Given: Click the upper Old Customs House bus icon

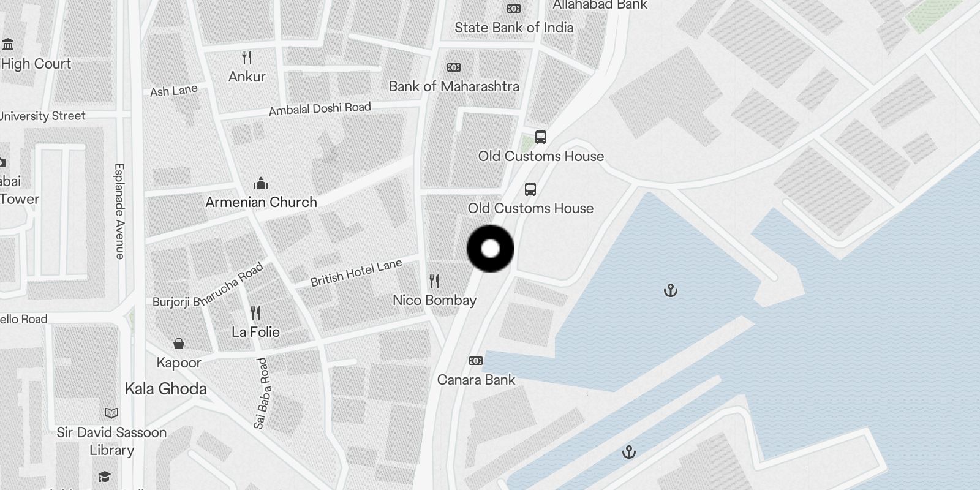Looking at the screenshot, I should (540, 137).
